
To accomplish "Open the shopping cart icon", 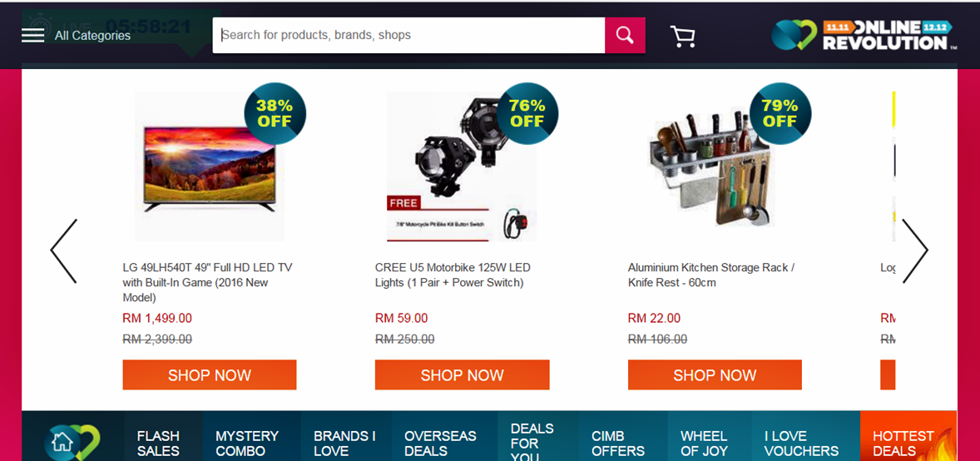I will click(682, 37).
